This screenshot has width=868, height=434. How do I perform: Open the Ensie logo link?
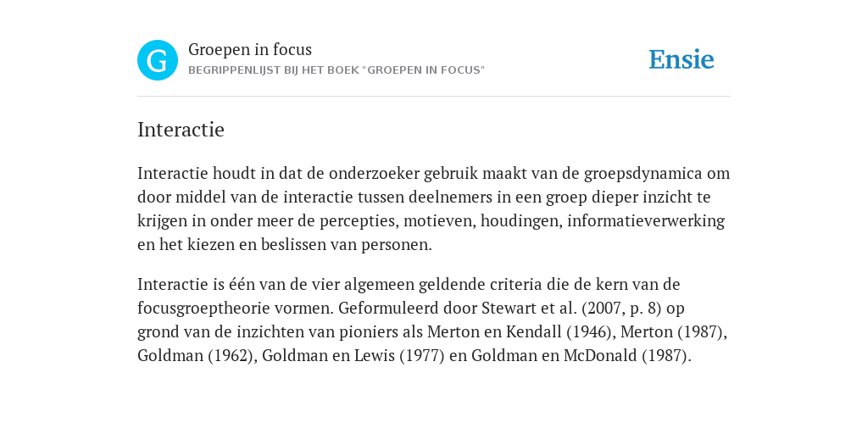pyautogui.click(x=682, y=59)
